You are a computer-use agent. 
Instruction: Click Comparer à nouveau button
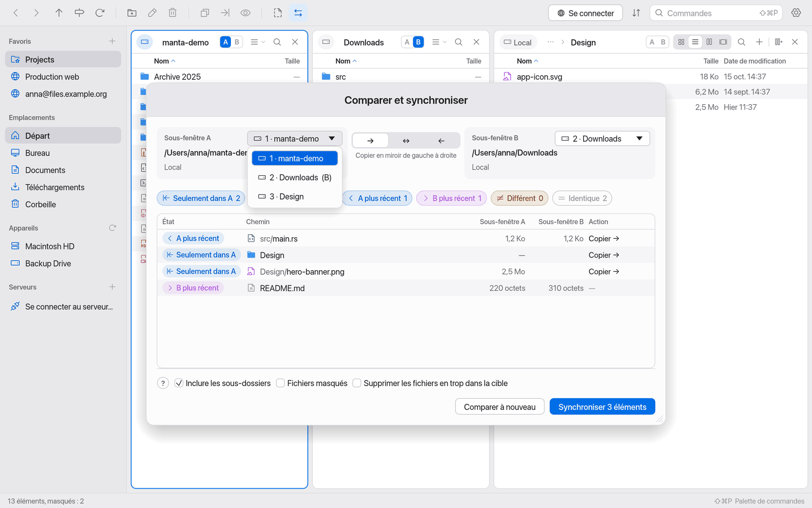(500, 407)
